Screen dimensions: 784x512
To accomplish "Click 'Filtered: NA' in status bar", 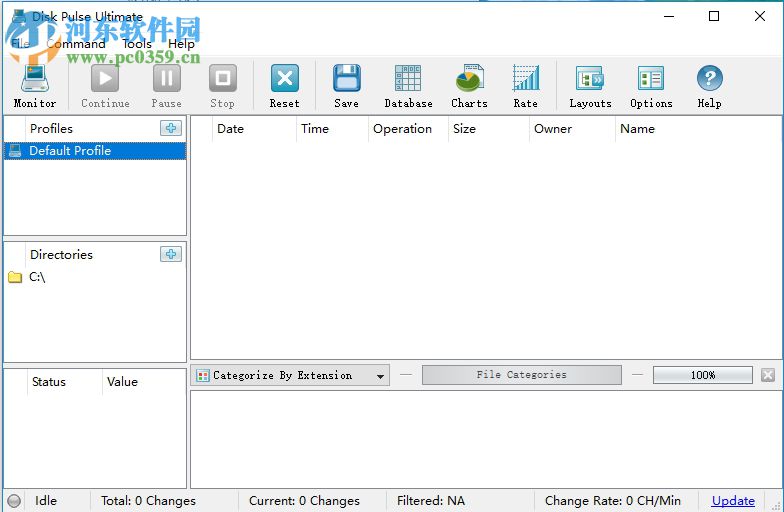I will point(430,500).
